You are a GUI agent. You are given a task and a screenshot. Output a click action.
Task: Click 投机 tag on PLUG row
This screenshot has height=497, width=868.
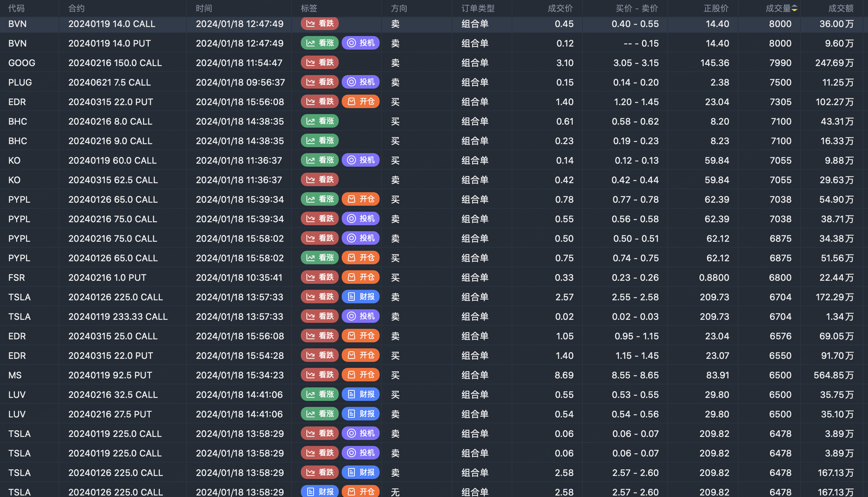pyautogui.click(x=360, y=82)
